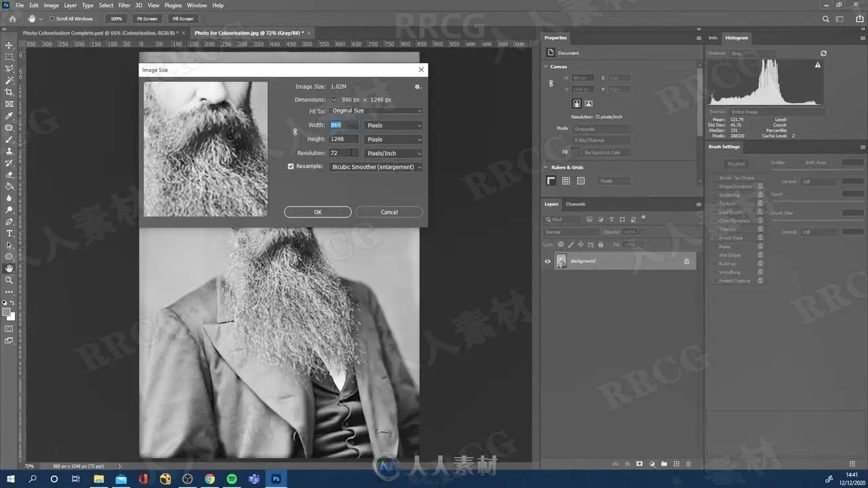Click OK in Image Size dialog
The image size is (868, 488).
coord(317,212)
